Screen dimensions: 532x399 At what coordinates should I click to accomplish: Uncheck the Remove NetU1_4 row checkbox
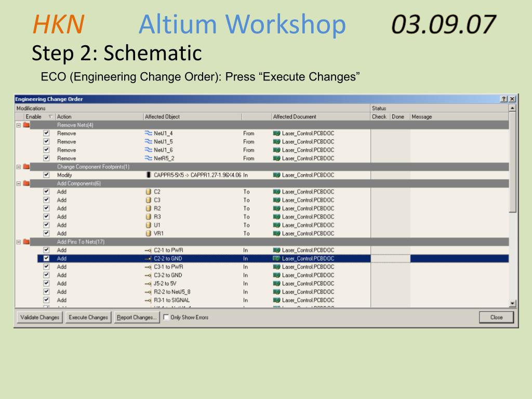pos(46,133)
